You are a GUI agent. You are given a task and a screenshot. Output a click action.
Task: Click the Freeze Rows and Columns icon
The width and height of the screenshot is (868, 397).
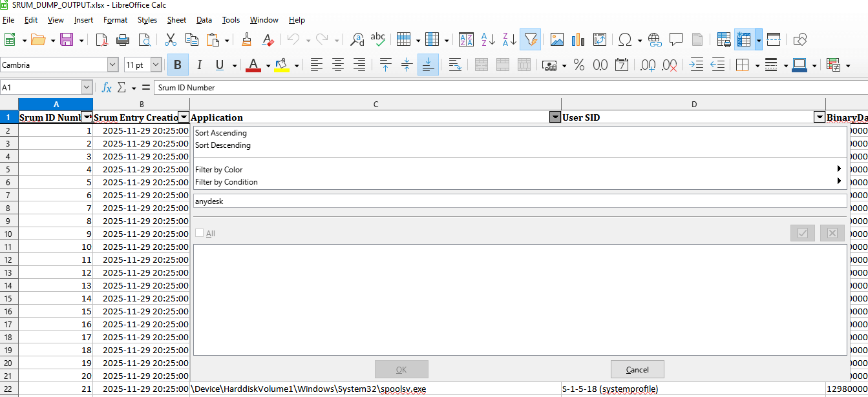point(743,39)
